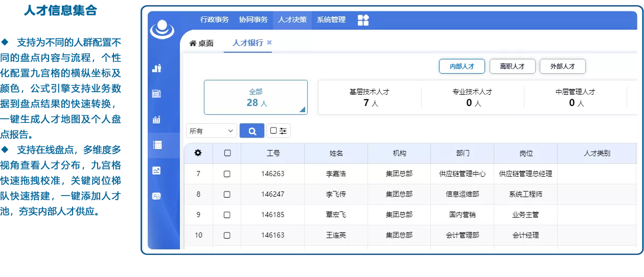Screen dimensions: 644x277
Task: Select checkbox for row 146247
Action: pos(227,195)
